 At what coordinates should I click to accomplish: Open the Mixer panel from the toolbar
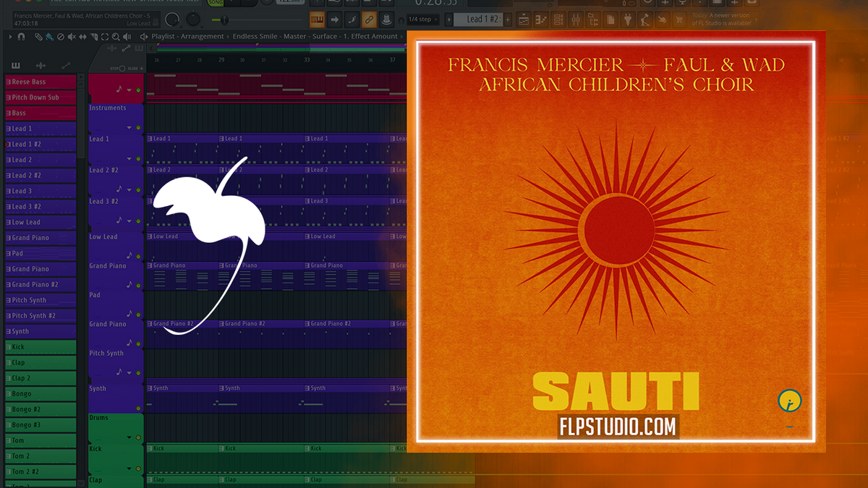(576, 20)
